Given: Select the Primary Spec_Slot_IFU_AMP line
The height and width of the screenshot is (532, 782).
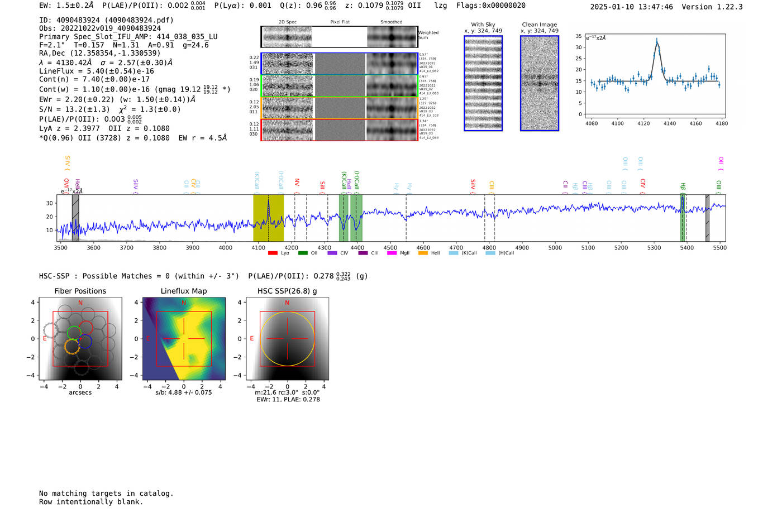Looking at the screenshot, I should pyautogui.click(x=128, y=37).
